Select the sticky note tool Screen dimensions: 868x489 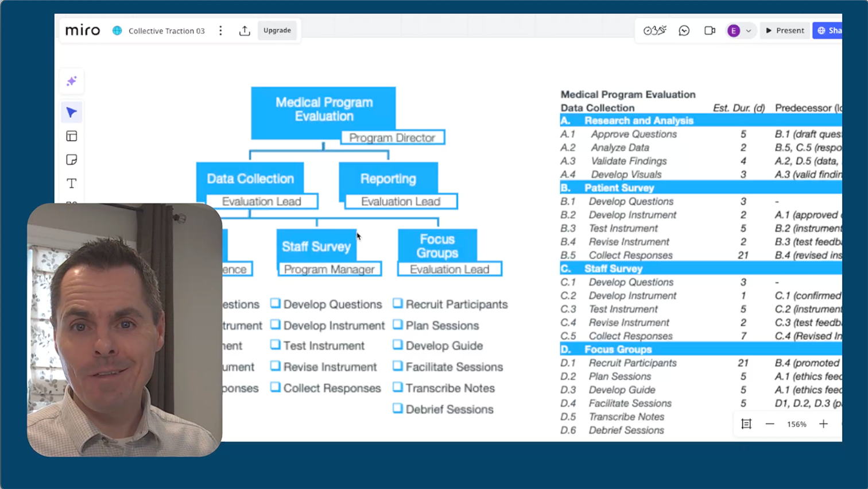click(72, 160)
